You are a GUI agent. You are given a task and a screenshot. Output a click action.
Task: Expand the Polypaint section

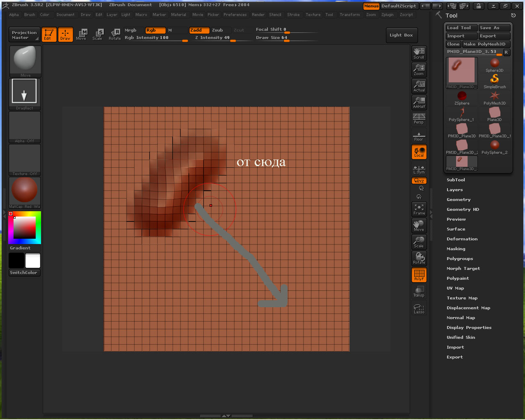coord(458,278)
